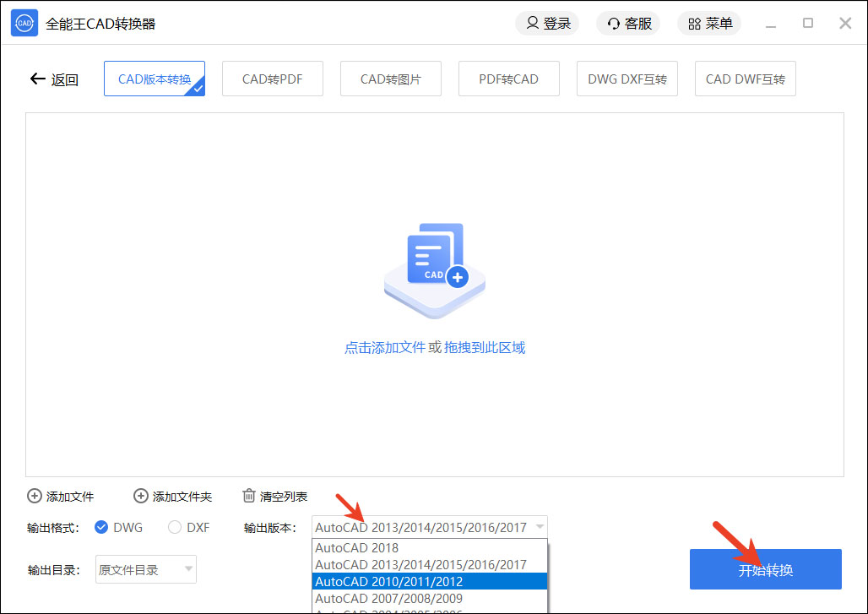Viewport: 868px width, 614px height.
Task: Click the CAD add-file illustration
Action: (435, 271)
